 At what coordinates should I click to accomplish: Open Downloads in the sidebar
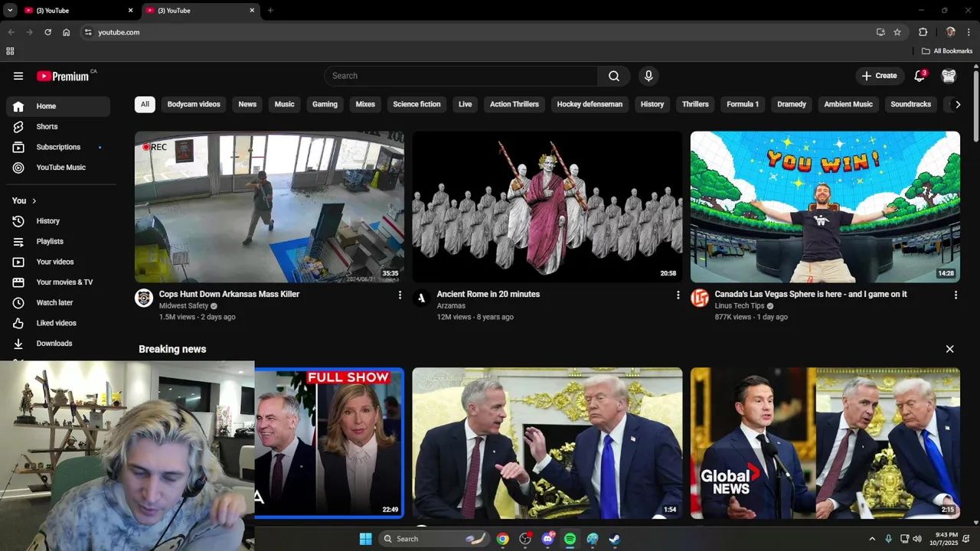click(58, 344)
